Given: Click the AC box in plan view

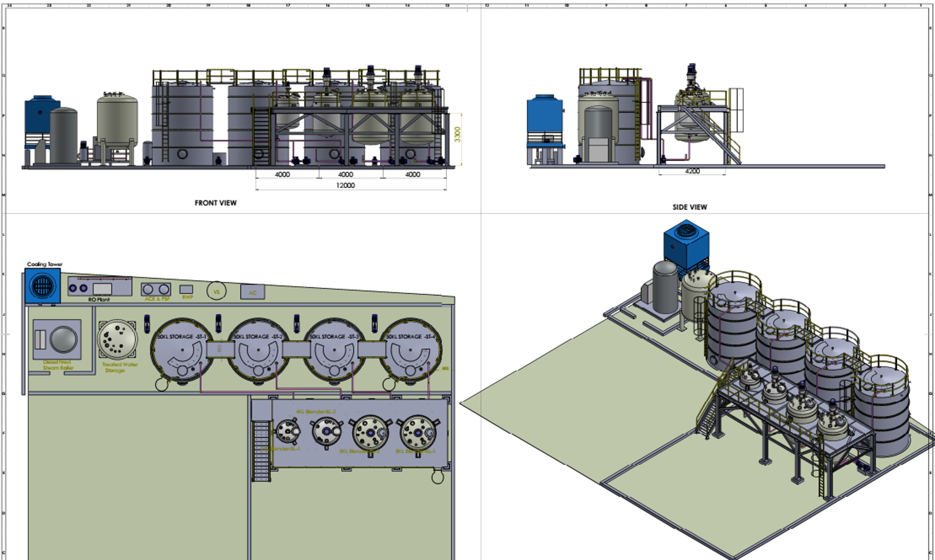Looking at the screenshot, I should click(252, 292).
